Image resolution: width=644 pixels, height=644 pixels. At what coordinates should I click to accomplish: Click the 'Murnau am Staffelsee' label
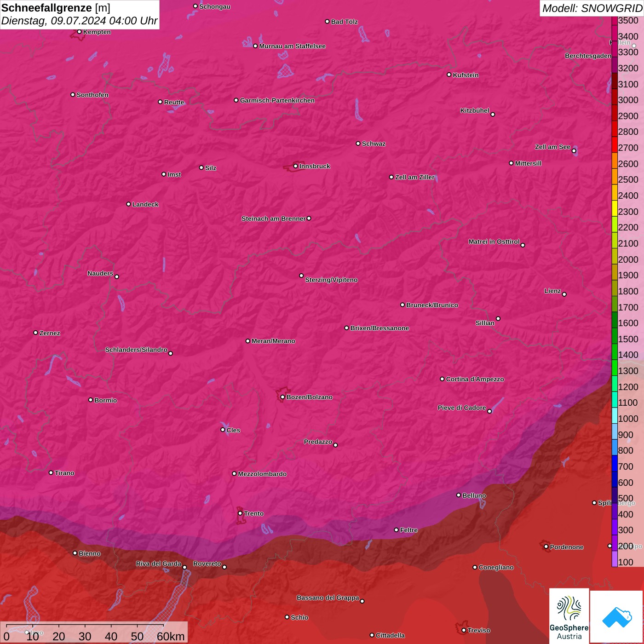[x=293, y=46]
